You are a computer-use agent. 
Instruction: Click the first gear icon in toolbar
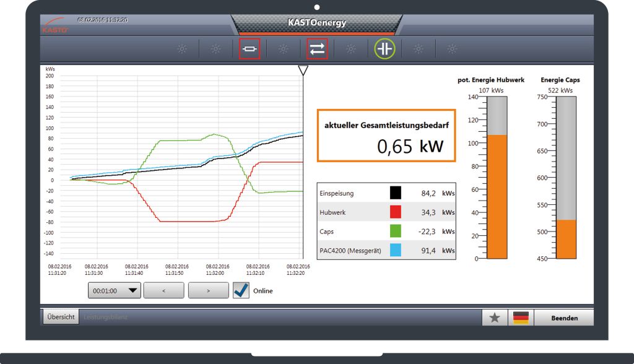click(182, 49)
